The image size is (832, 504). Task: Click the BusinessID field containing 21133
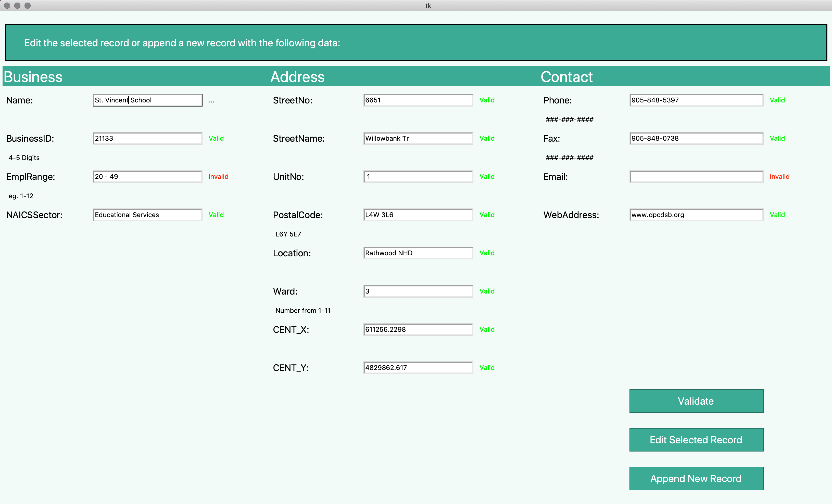pyautogui.click(x=148, y=138)
